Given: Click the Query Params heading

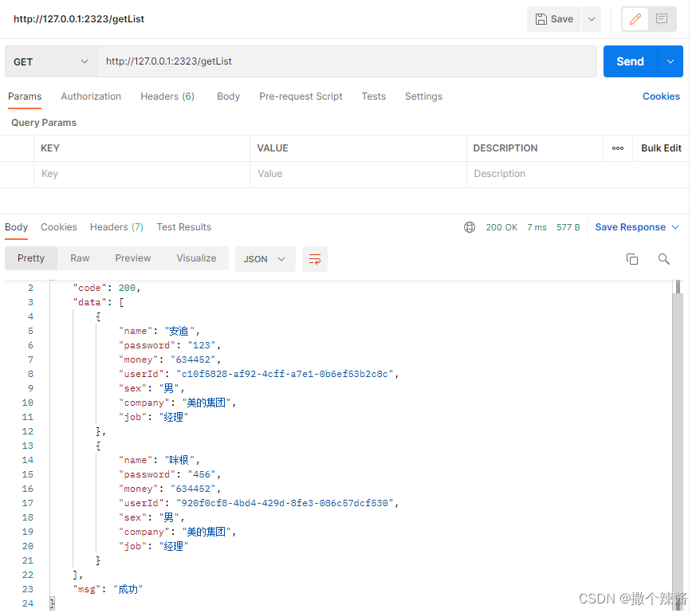Looking at the screenshot, I should 44,123.
